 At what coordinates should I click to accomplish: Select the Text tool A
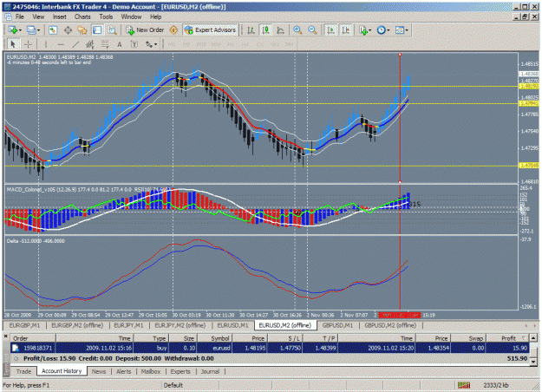coord(120,44)
